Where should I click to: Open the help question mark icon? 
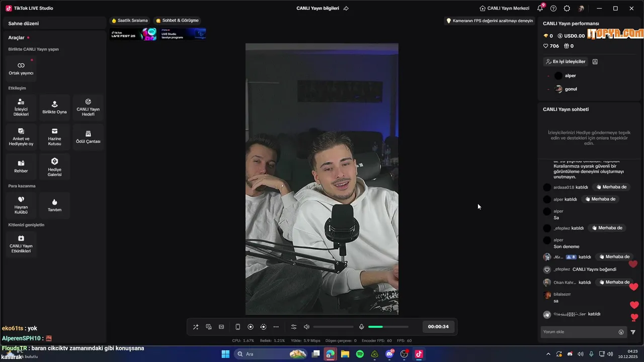click(x=553, y=9)
